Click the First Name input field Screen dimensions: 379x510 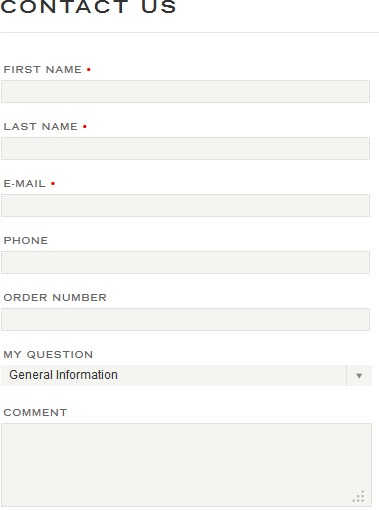(x=185, y=91)
